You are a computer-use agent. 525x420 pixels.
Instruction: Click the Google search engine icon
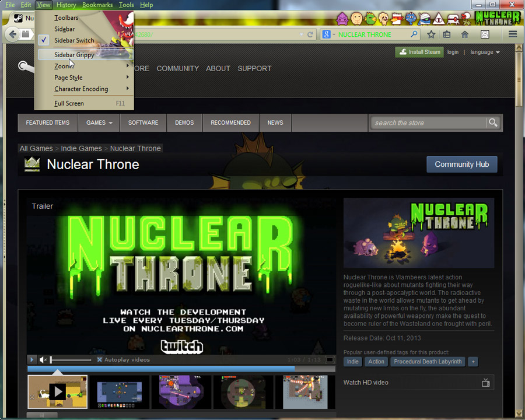(x=326, y=34)
